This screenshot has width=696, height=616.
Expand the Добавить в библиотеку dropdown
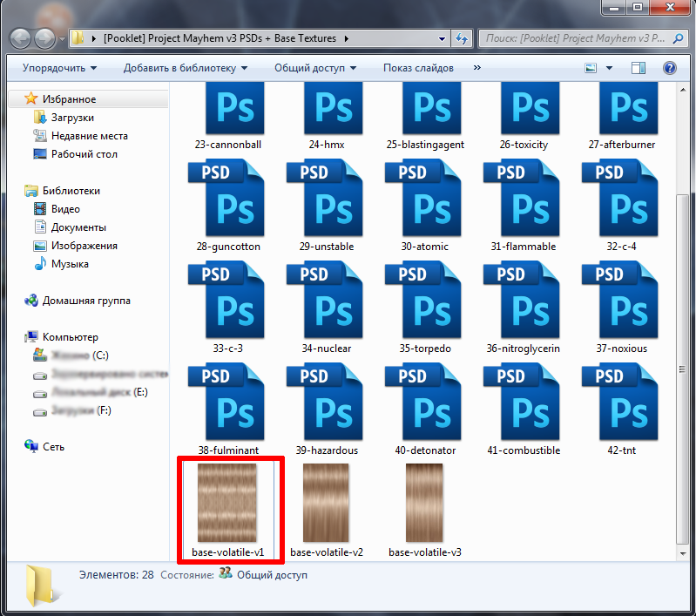185,68
